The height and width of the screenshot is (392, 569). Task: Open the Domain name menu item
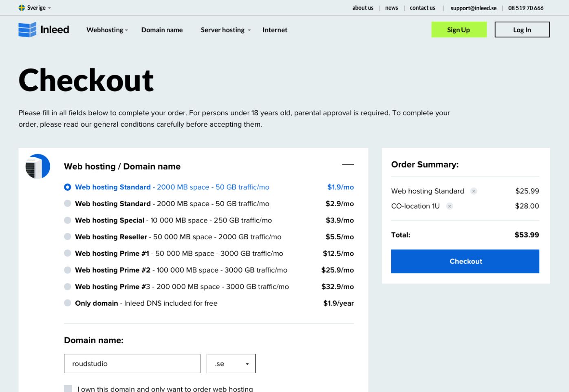pos(162,30)
